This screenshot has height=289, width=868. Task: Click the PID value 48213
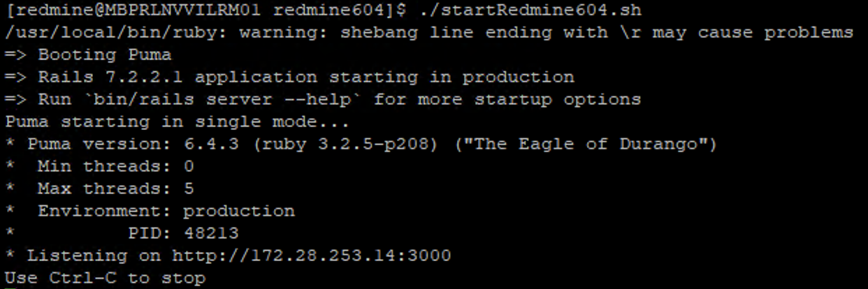click(211, 233)
